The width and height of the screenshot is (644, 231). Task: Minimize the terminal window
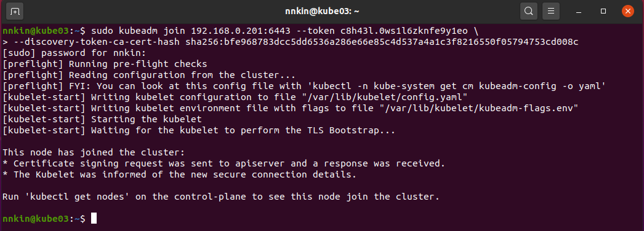(579, 11)
